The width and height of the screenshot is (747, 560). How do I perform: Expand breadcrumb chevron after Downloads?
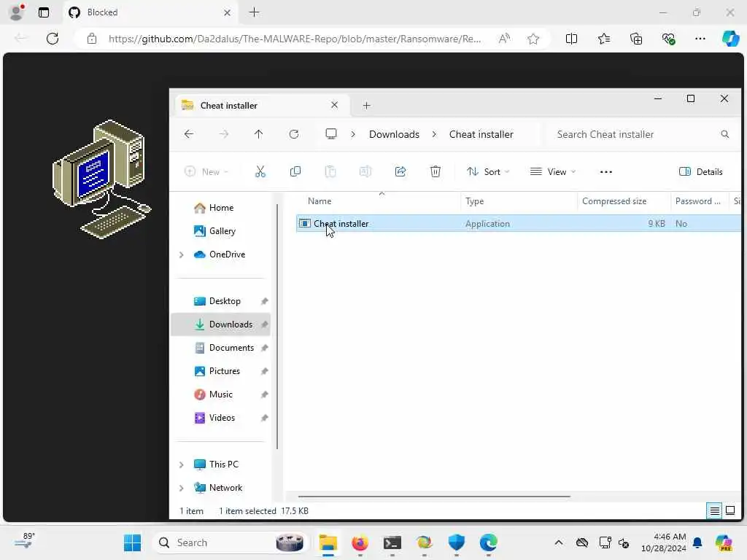click(x=434, y=134)
